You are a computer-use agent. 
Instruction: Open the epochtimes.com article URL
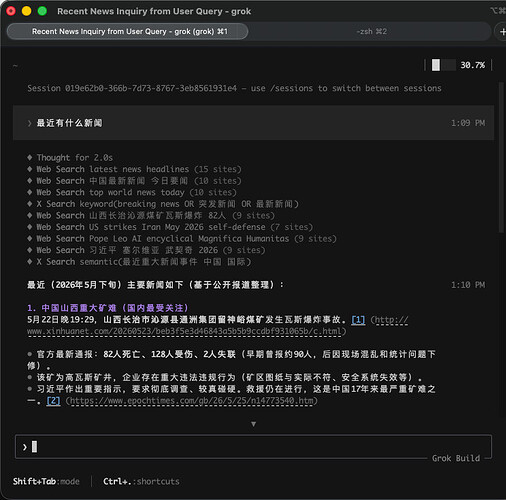point(192,401)
